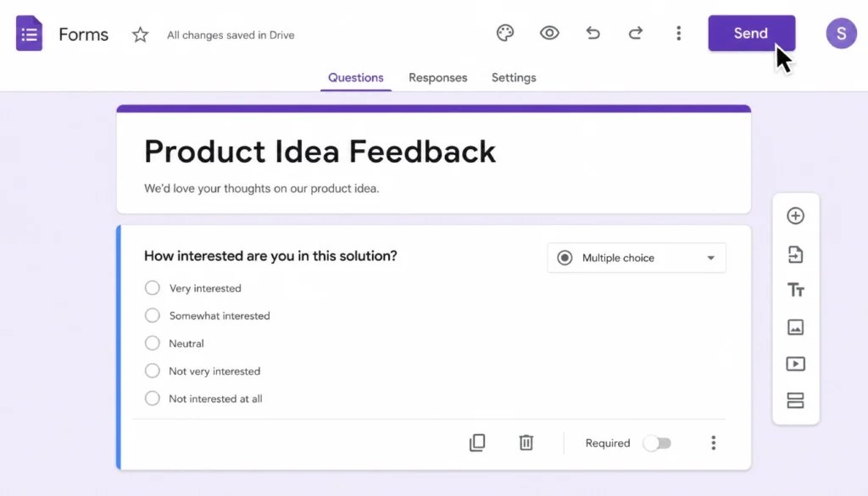Redo the last change
Viewport: 868px width, 496px height.
point(636,33)
